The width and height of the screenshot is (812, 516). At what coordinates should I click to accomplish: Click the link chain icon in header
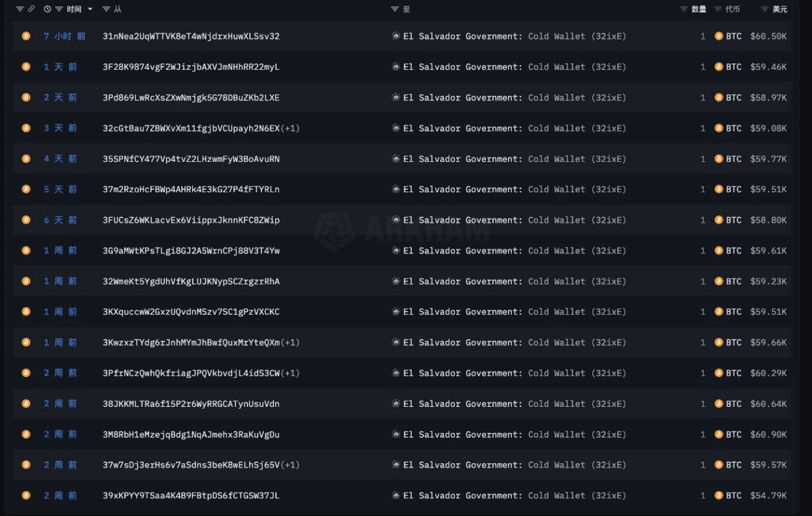click(31, 9)
